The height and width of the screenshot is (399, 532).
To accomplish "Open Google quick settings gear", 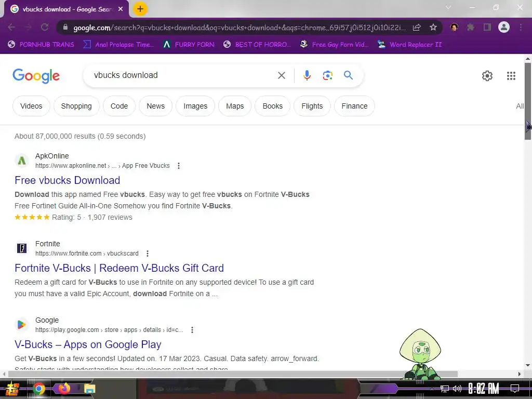I will coord(487,76).
